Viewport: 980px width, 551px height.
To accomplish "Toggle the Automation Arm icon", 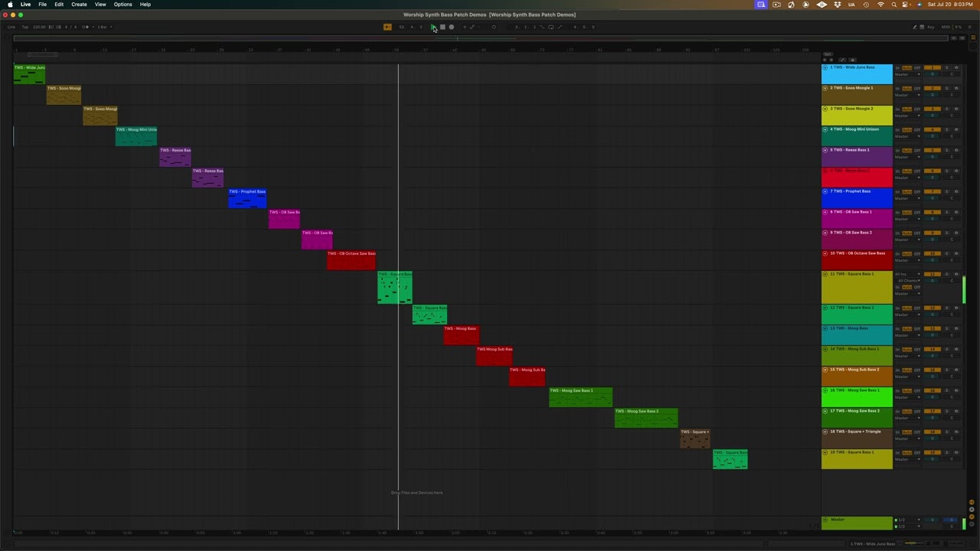I will [x=472, y=27].
